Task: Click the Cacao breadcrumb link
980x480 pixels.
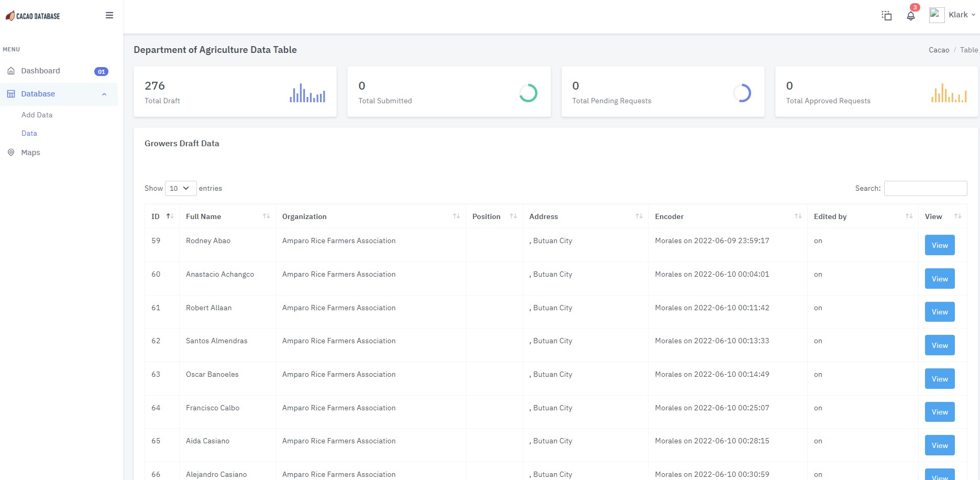Action: 939,50
